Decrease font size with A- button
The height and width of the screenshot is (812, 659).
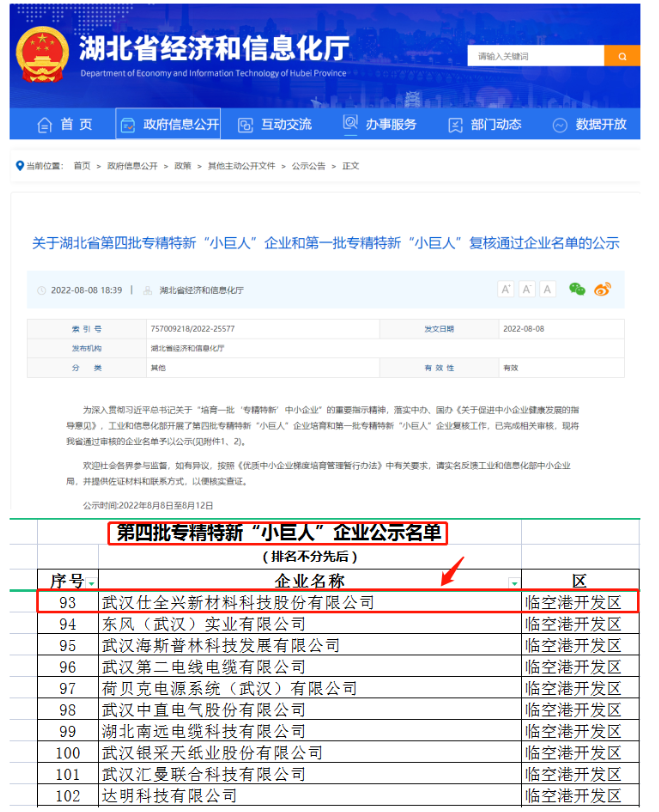tap(526, 289)
